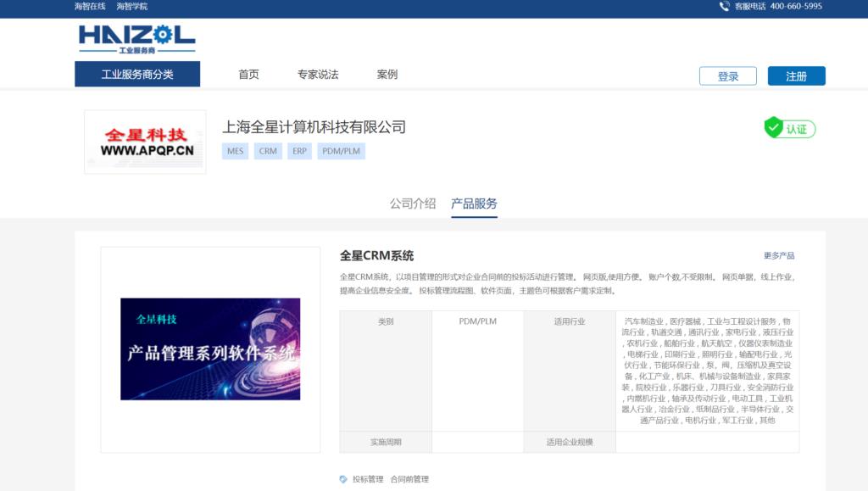This screenshot has width=868, height=491.
Task: Go to the 首页 nav item
Action: pyautogui.click(x=248, y=74)
